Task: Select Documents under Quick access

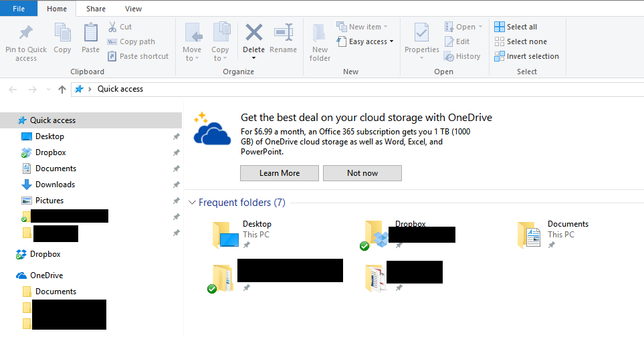Action: pyautogui.click(x=56, y=168)
